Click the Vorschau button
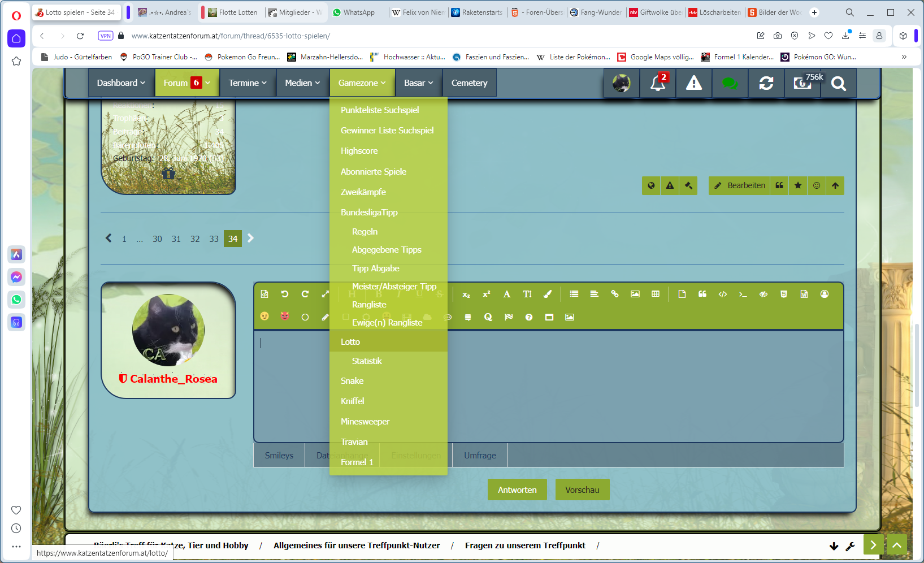The image size is (924, 563). tap(582, 490)
